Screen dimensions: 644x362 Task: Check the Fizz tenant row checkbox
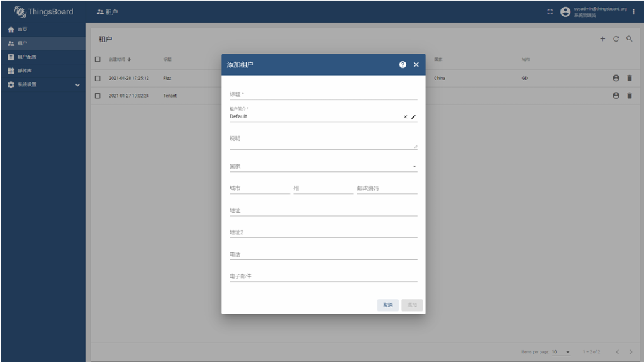(97, 78)
